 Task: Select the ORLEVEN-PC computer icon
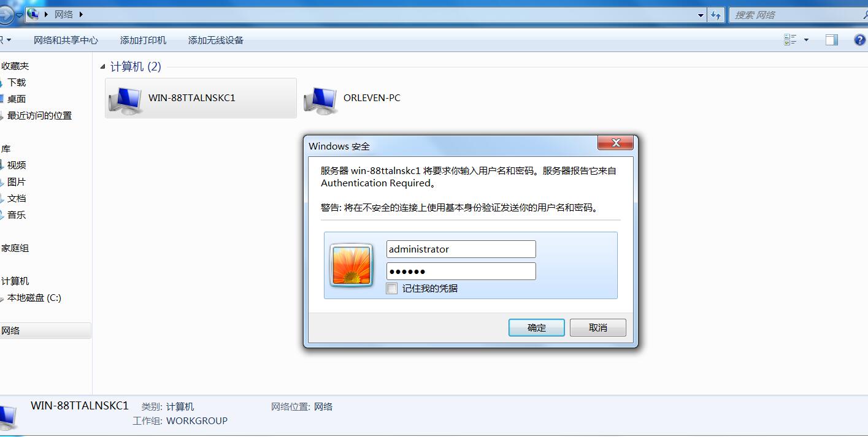coord(321,99)
